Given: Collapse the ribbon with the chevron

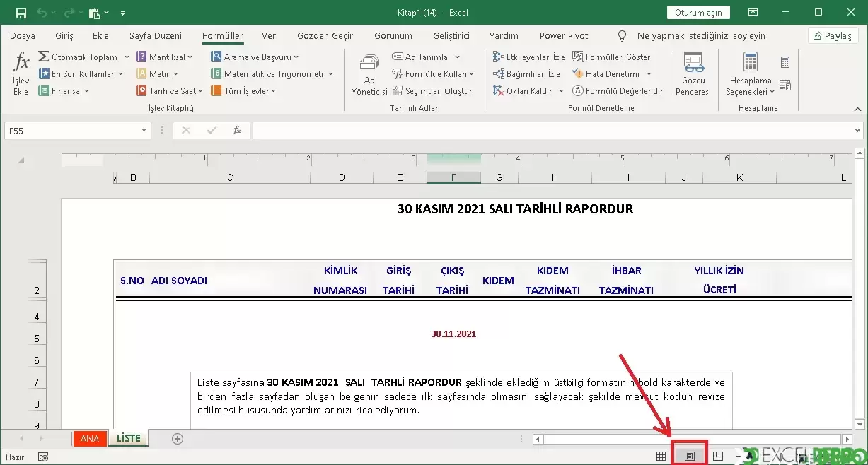Looking at the screenshot, I should [x=857, y=109].
